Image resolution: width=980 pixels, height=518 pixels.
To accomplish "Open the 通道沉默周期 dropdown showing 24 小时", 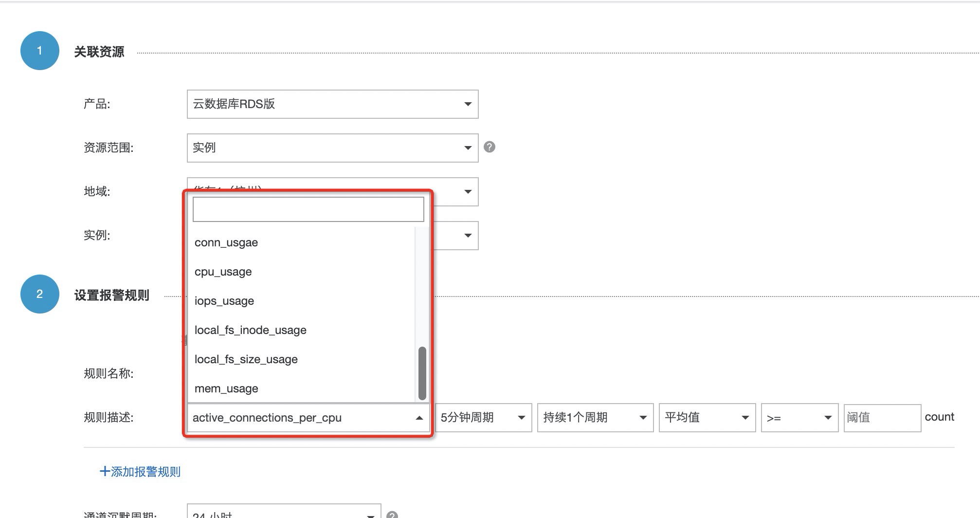I will pyautogui.click(x=284, y=511).
